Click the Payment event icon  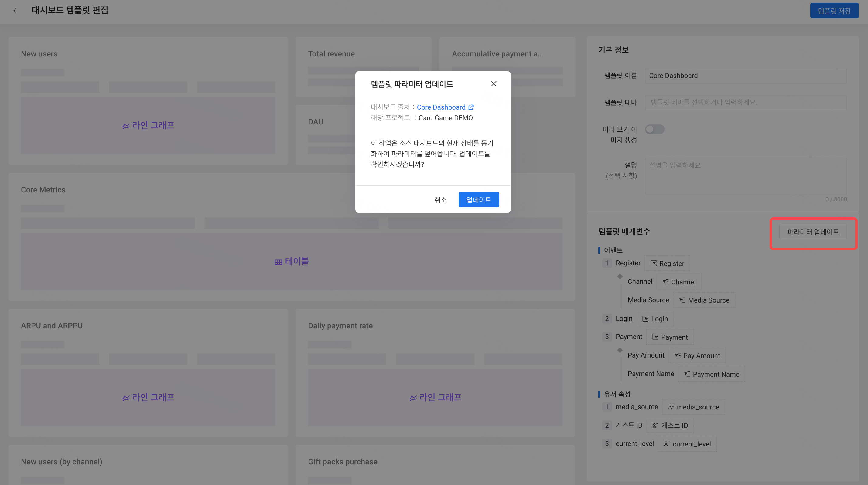click(x=655, y=337)
